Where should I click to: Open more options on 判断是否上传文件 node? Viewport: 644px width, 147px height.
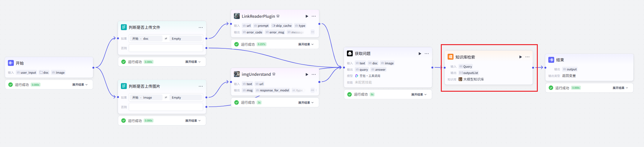(200, 28)
